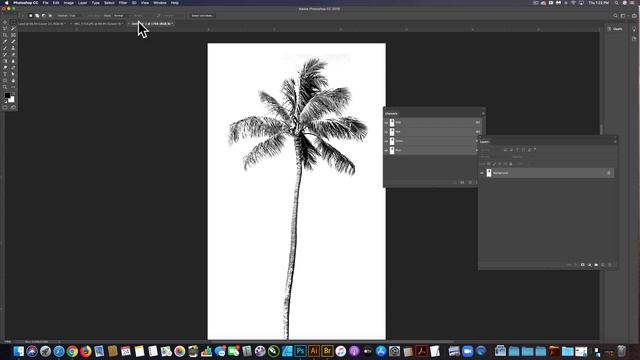
Task: Select the Rectangular Marquee tool
Action: pos(13,22)
